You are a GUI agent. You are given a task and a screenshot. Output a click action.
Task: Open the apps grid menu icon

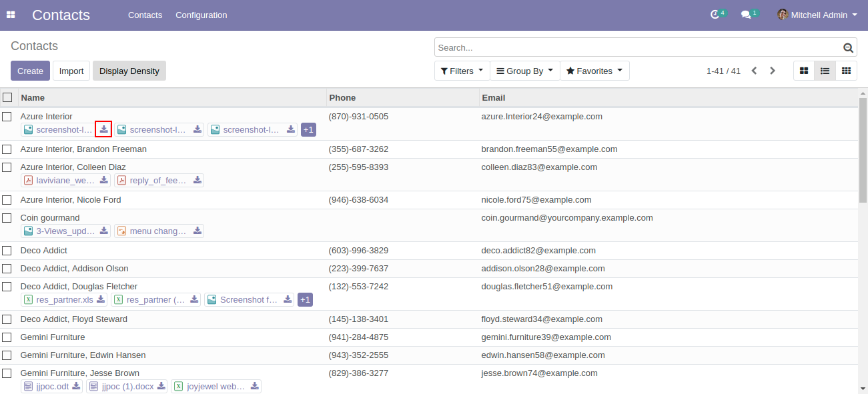pyautogui.click(x=11, y=15)
